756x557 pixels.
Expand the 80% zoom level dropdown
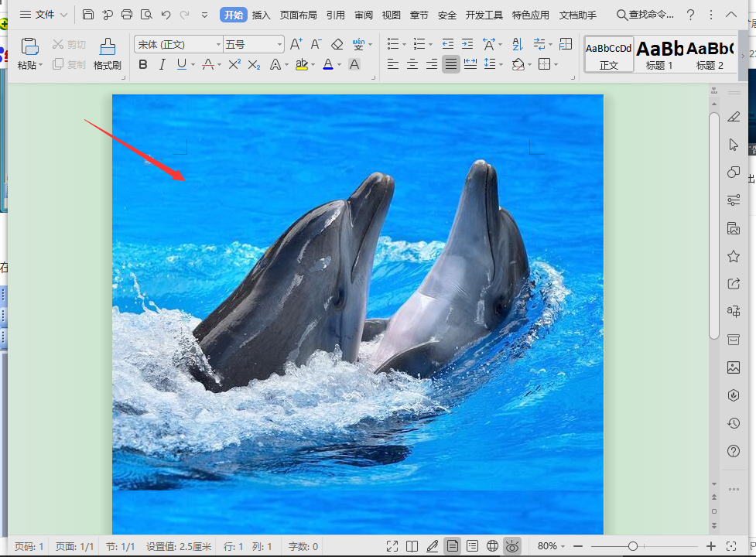click(551, 546)
